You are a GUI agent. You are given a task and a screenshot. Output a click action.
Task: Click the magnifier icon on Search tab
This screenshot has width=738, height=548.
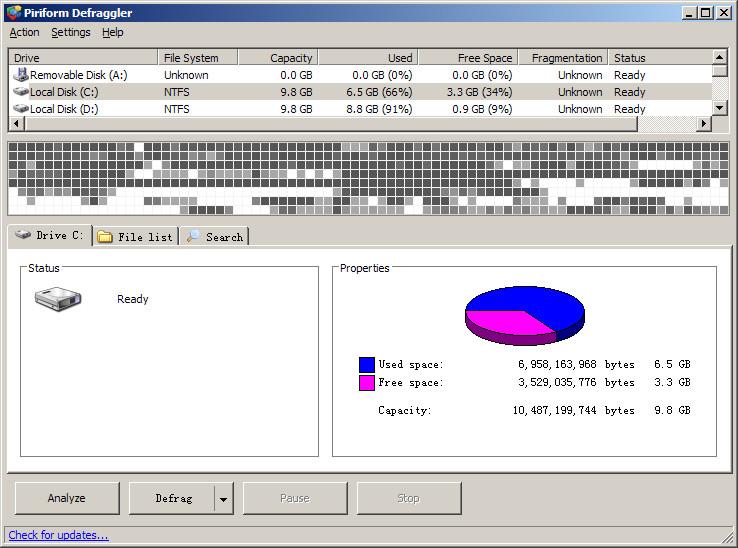pyautogui.click(x=193, y=237)
